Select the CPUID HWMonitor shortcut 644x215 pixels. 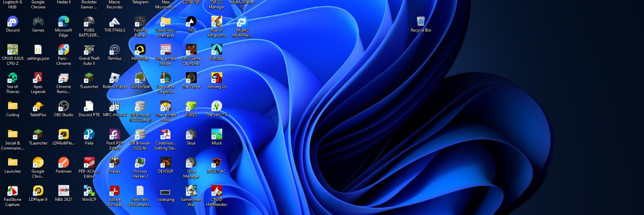point(217,190)
